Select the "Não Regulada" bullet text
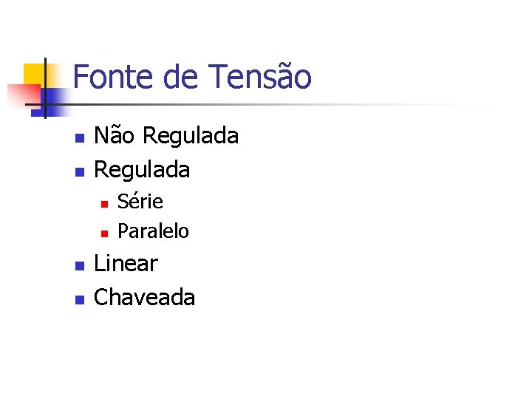The width and height of the screenshot is (532, 399). tap(166, 136)
